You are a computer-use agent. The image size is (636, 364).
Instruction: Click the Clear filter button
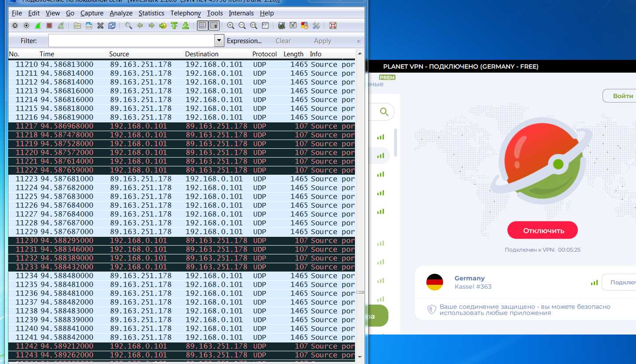[283, 41]
